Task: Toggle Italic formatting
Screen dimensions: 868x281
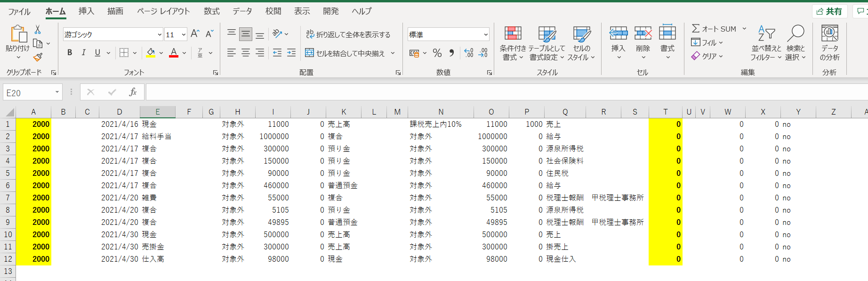Action: click(x=83, y=53)
